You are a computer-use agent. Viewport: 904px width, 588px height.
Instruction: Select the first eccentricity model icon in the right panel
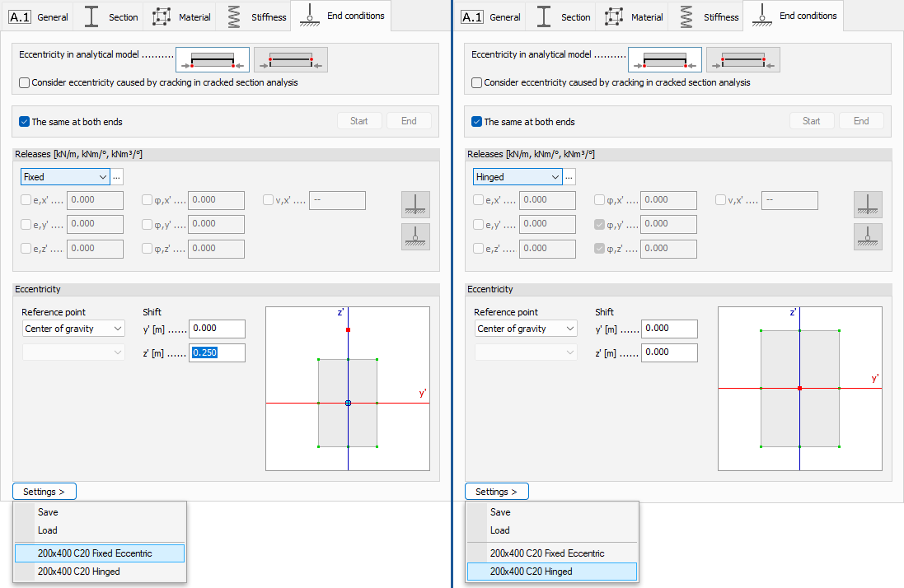(x=664, y=59)
